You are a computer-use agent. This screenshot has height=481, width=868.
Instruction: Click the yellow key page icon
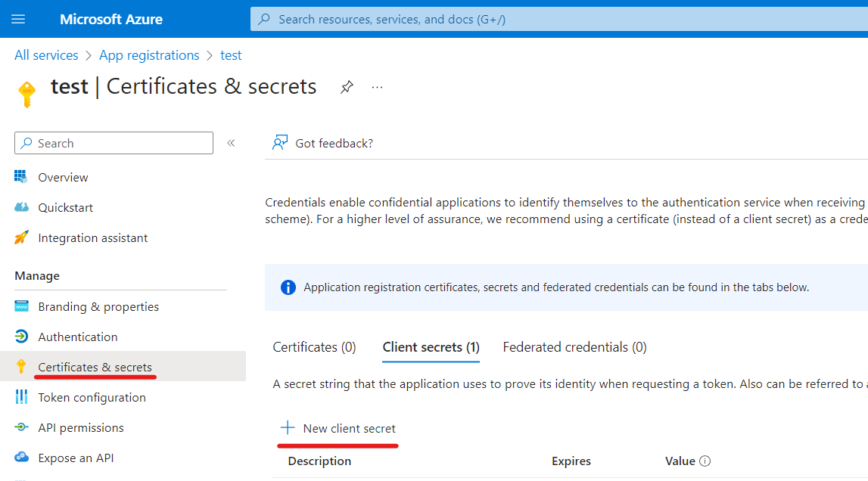(26, 94)
